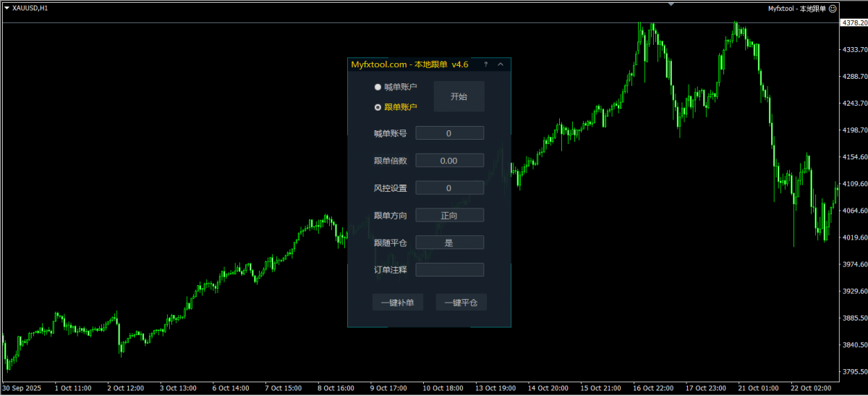Focus the 风控设置 risk field
This screenshot has height=396, width=868.
(x=449, y=188)
